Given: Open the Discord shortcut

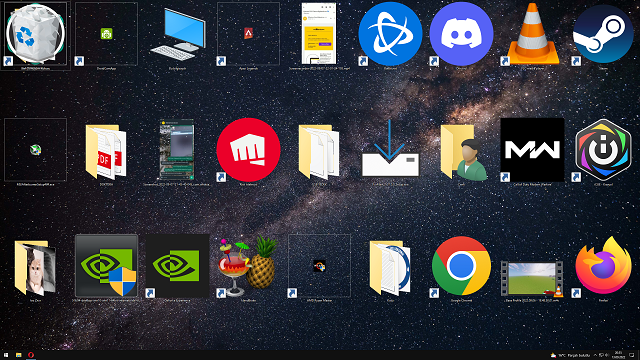Looking at the screenshot, I should coord(461,33).
